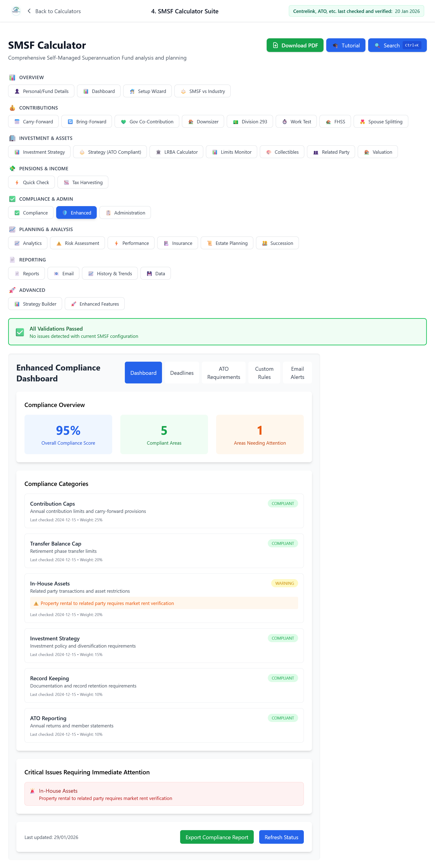Click the back arrow chevron icon
Screen dimensions: 435x868
pyautogui.click(x=29, y=11)
